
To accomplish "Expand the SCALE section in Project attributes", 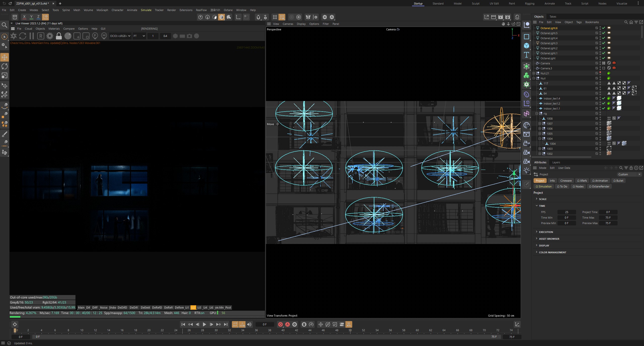I will (537, 199).
